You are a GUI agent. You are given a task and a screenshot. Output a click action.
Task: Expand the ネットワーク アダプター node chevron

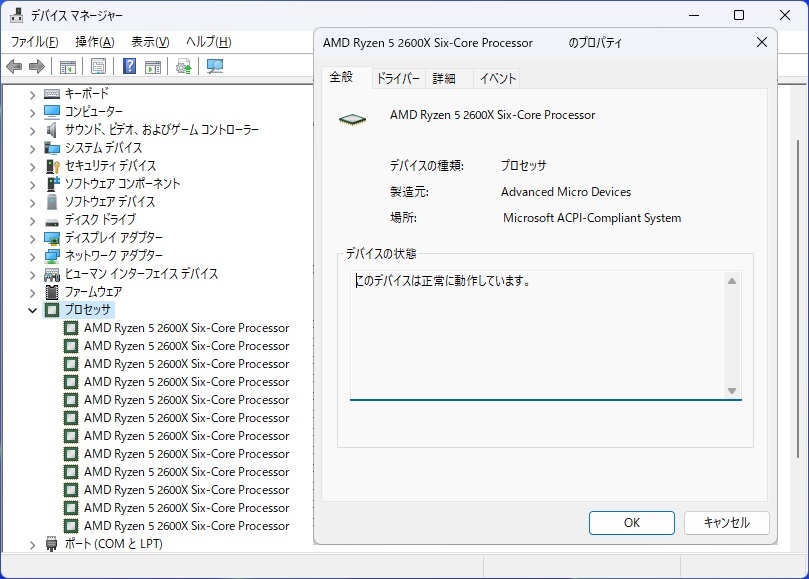pyautogui.click(x=33, y=257)
